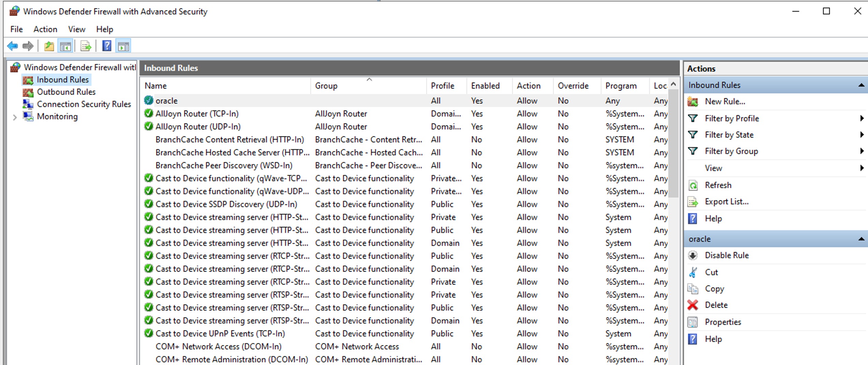The width and height of the screenshot is (868, 365).
Task: Open the View menu in menu bar
Action: [x=77, y=29]
